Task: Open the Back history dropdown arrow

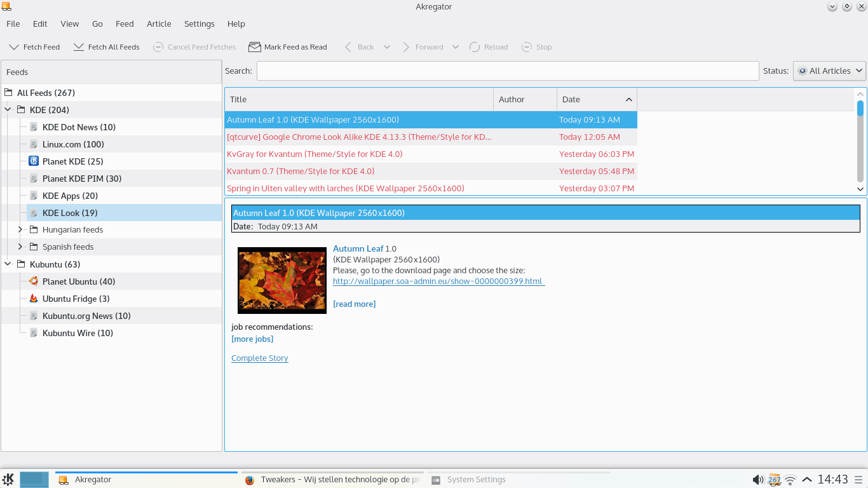Action: click(x=386, y=47)
